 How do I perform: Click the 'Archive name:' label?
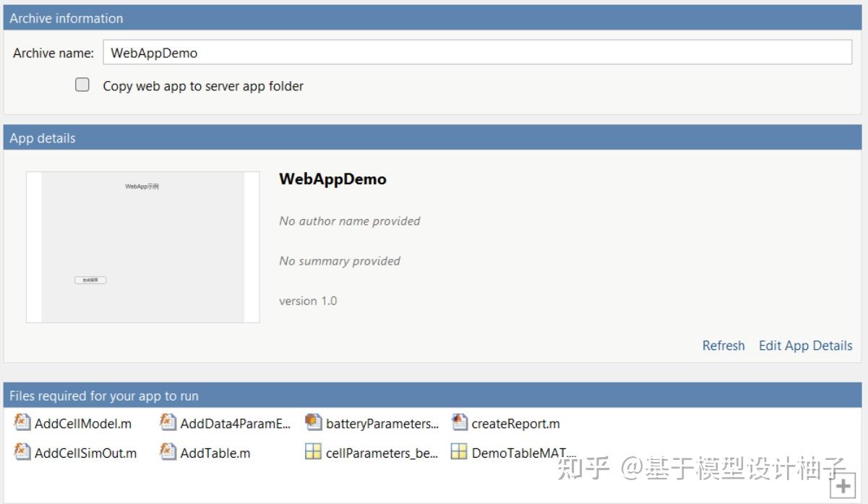click(x=53, y=53)
